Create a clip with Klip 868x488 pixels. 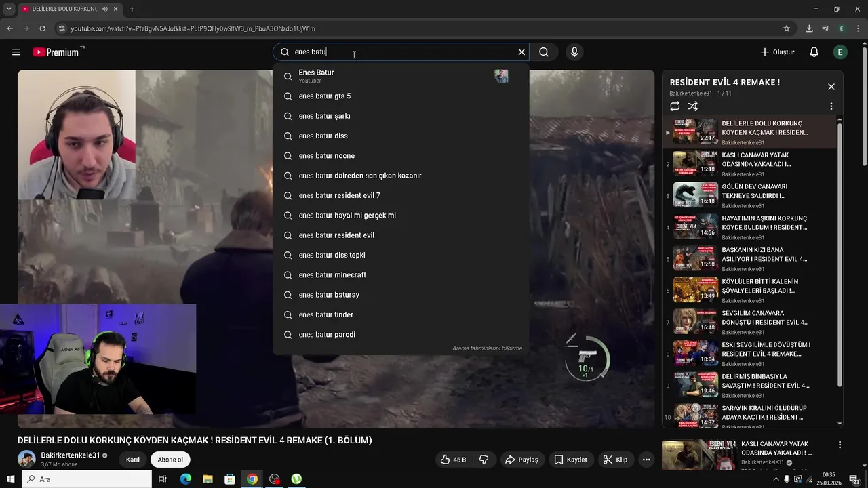click(x=616, y=460)
